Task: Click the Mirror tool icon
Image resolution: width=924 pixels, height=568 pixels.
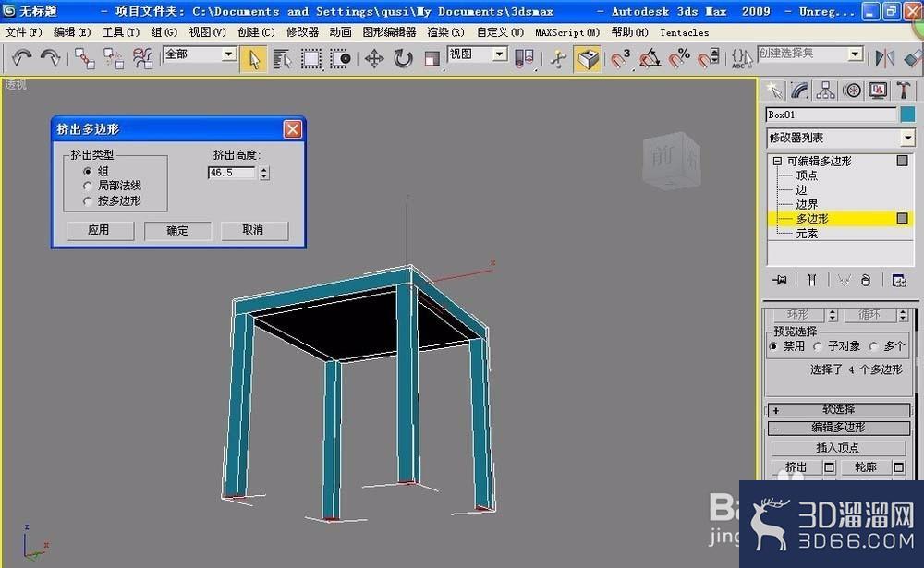Action: tap(885, 59)
